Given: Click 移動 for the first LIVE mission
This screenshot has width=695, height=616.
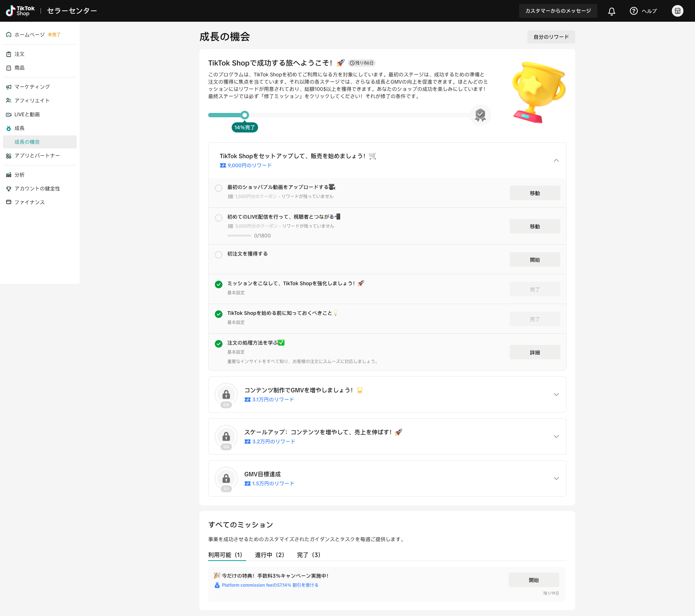Looking at the screenshot, I should [535, 227].
